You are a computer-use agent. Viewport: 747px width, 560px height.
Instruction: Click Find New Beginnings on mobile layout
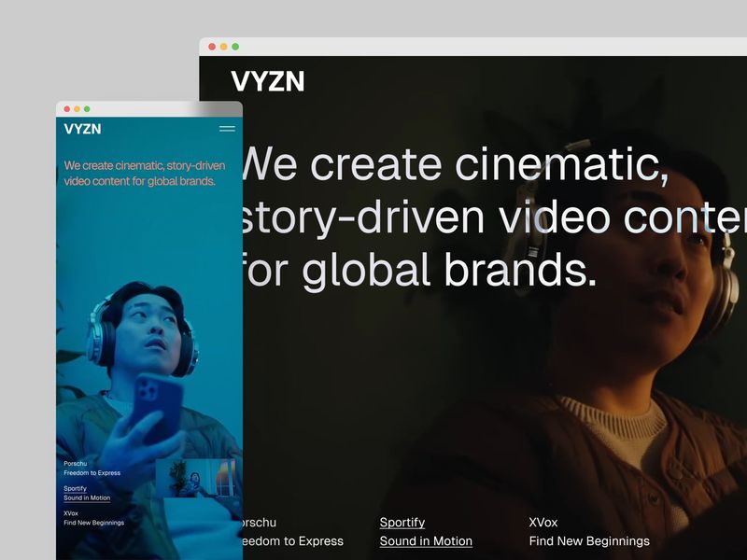[93, 523]
